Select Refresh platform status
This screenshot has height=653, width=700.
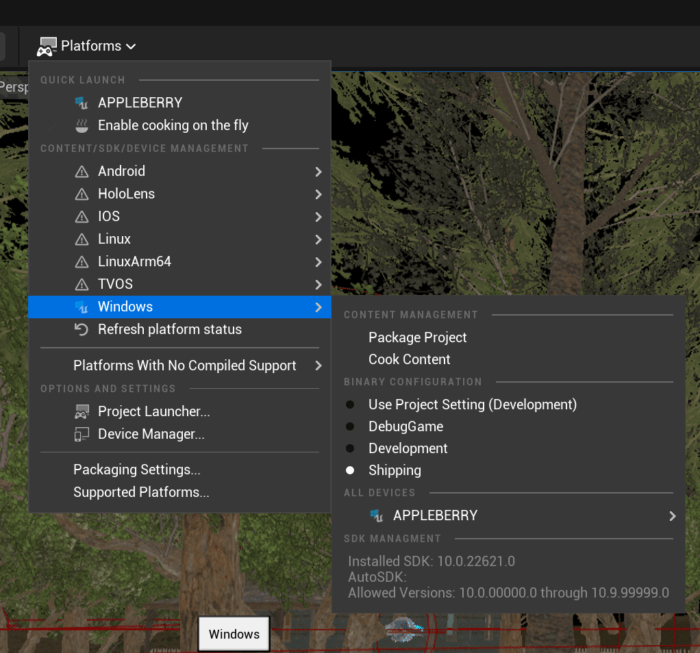(x=179, y=329)
